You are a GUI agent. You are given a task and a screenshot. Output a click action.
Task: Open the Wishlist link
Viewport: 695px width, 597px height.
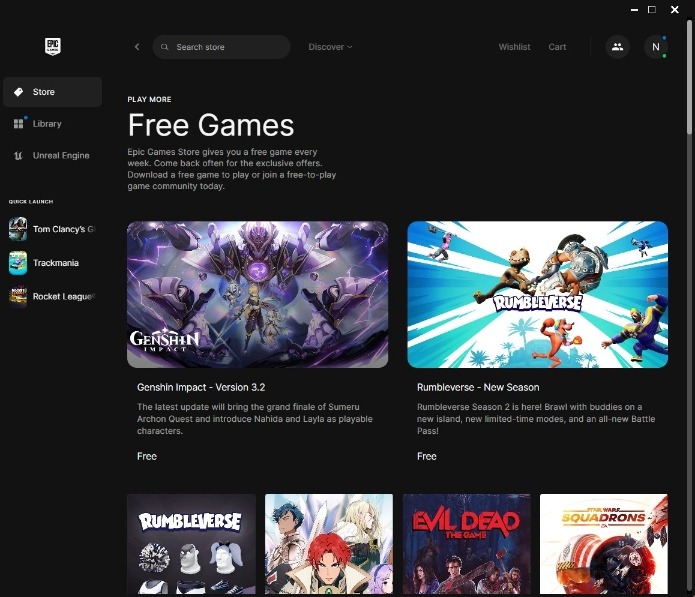click(514, 47)
